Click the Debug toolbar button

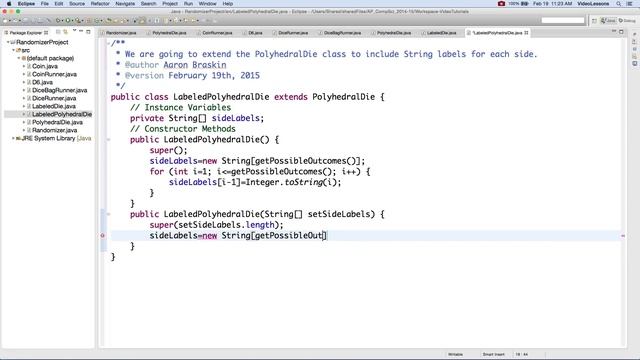point(58,20)
